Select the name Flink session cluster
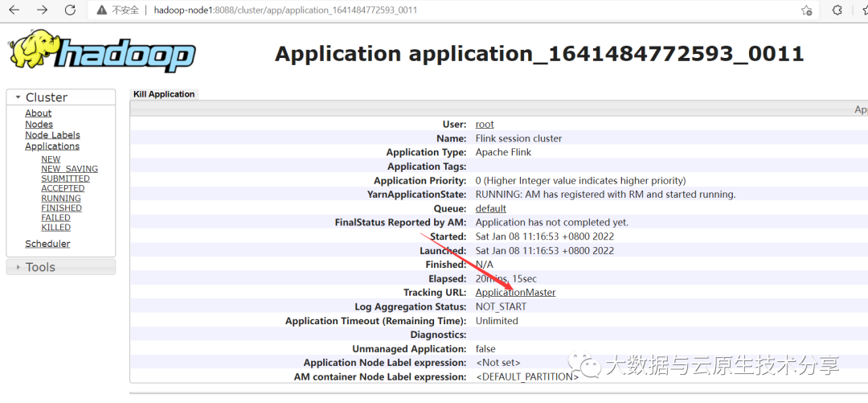868x403 pixels. tap(518, 138)
